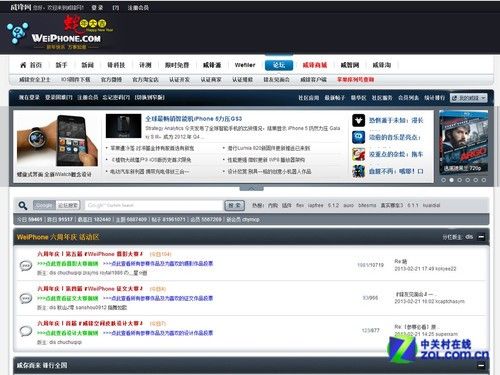Click 威锋客户端 in the sub navigation

(313, 80)
